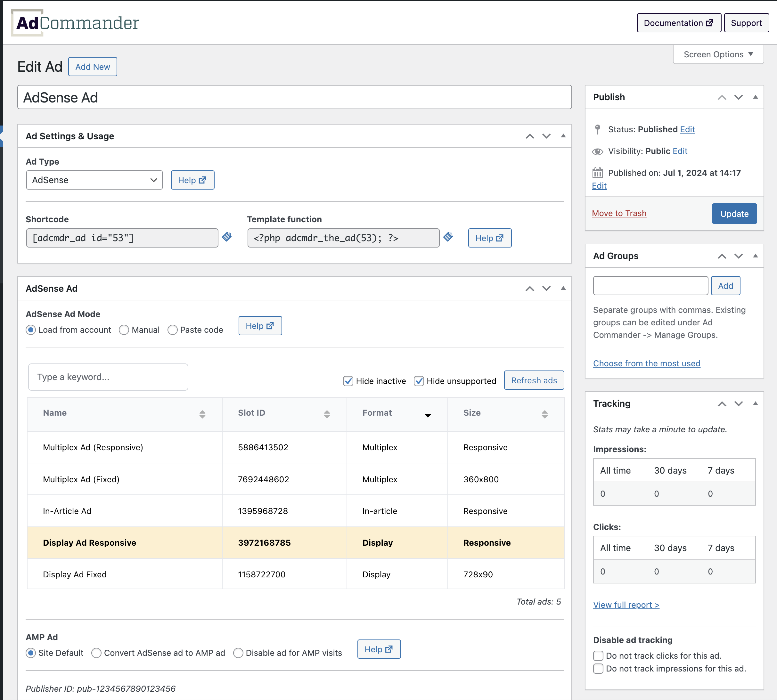777x700 pixels.
Task: Click the copy template function diamond icon
Action: click(448, 238)
